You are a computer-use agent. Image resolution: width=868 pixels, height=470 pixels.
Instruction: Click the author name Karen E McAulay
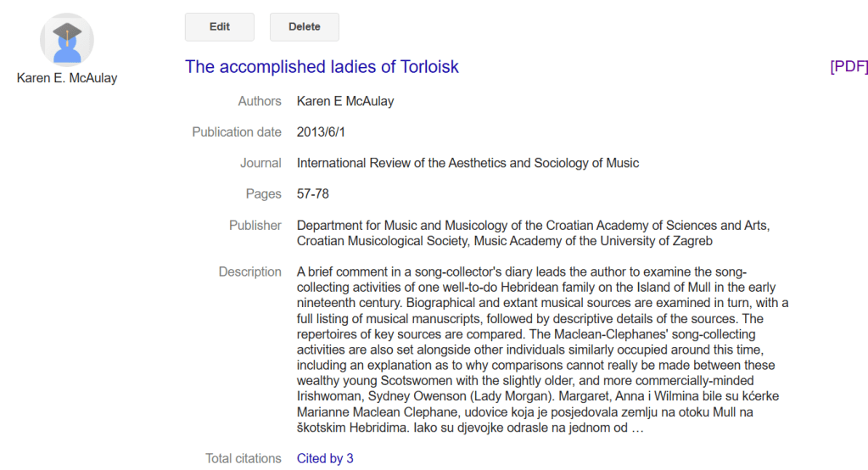click(345, 101)
